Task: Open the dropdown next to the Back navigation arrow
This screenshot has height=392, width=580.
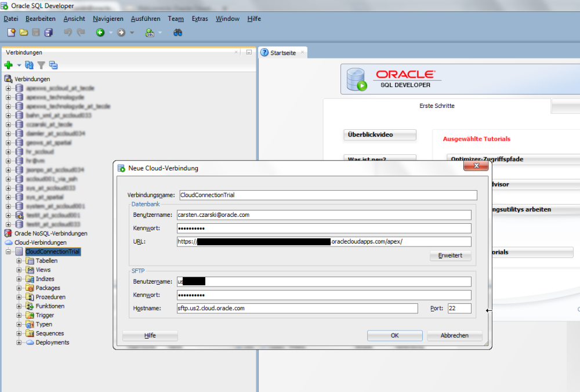Action: 110,32
